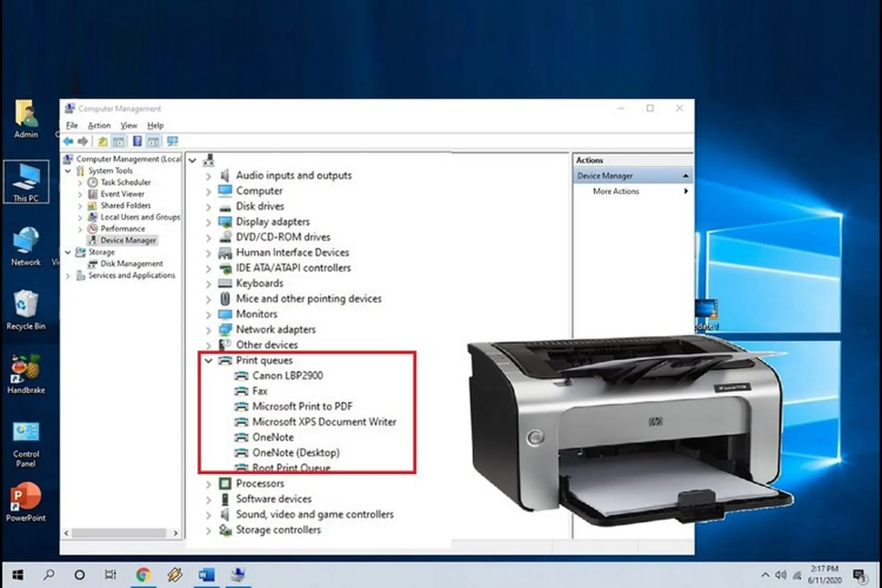Screen dimensions: 882x588
Task: Open the Help menu
Action: point(155,125)
